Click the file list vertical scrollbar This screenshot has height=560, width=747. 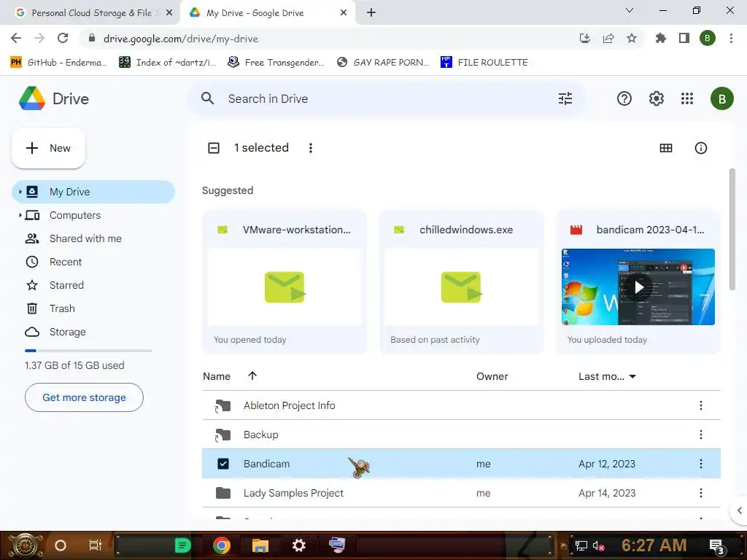pos(732,228)
